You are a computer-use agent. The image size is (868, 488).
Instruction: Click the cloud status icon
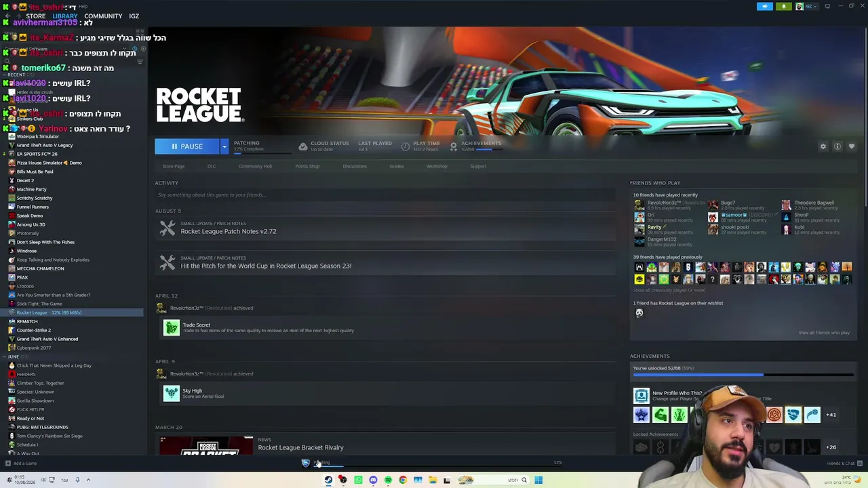(303, 146)
